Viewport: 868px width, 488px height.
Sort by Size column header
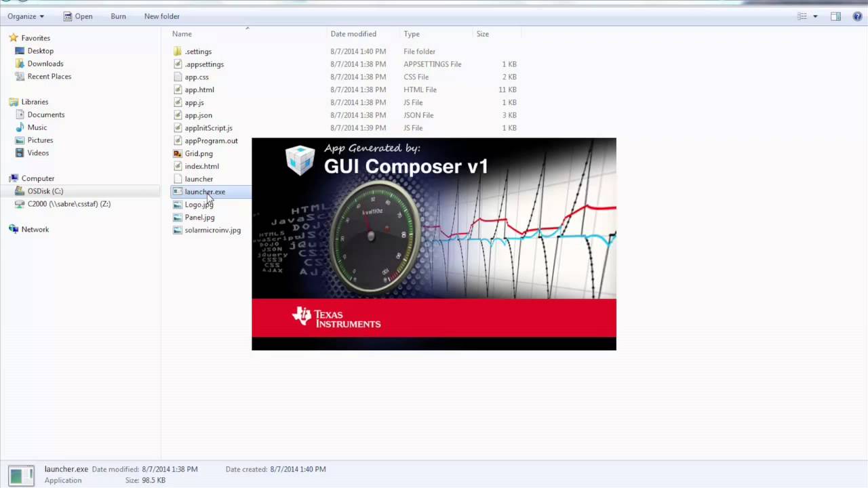click(483, 34)
